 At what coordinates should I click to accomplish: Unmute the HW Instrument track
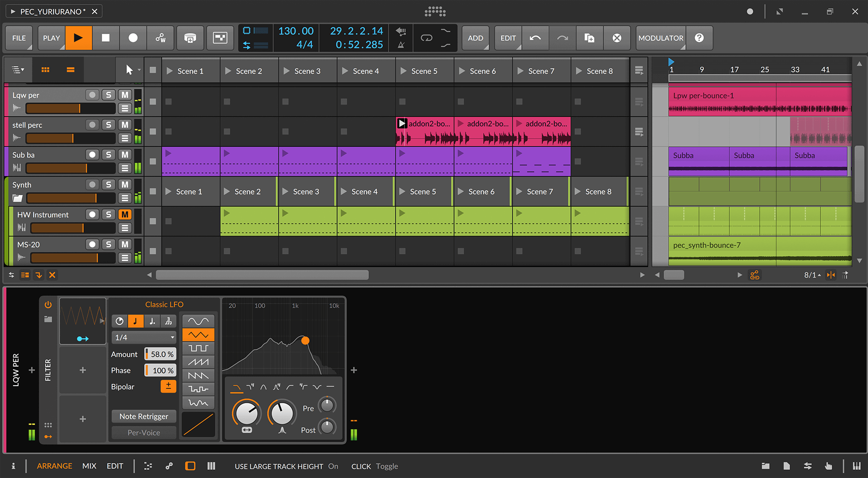click(125, 214)
